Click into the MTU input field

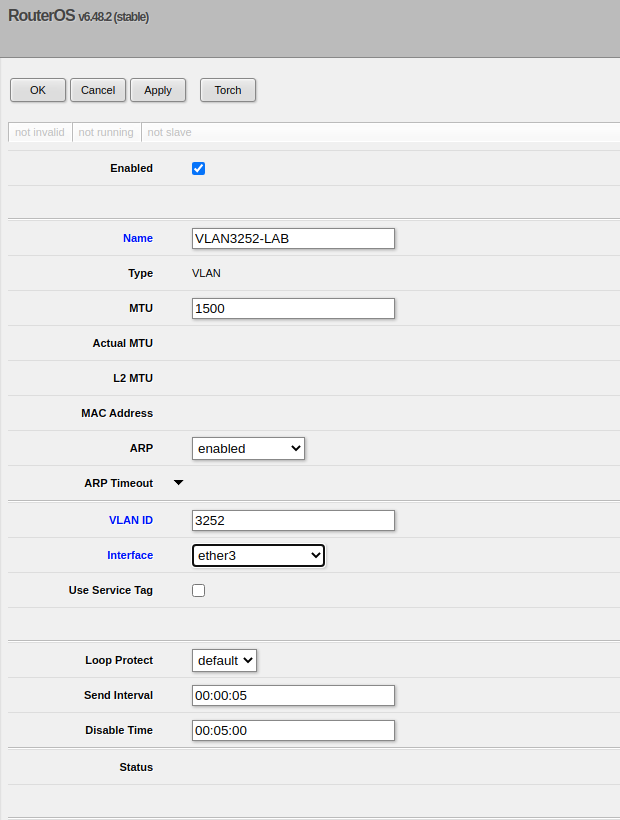pyautogui.click(x=293, y=308)
